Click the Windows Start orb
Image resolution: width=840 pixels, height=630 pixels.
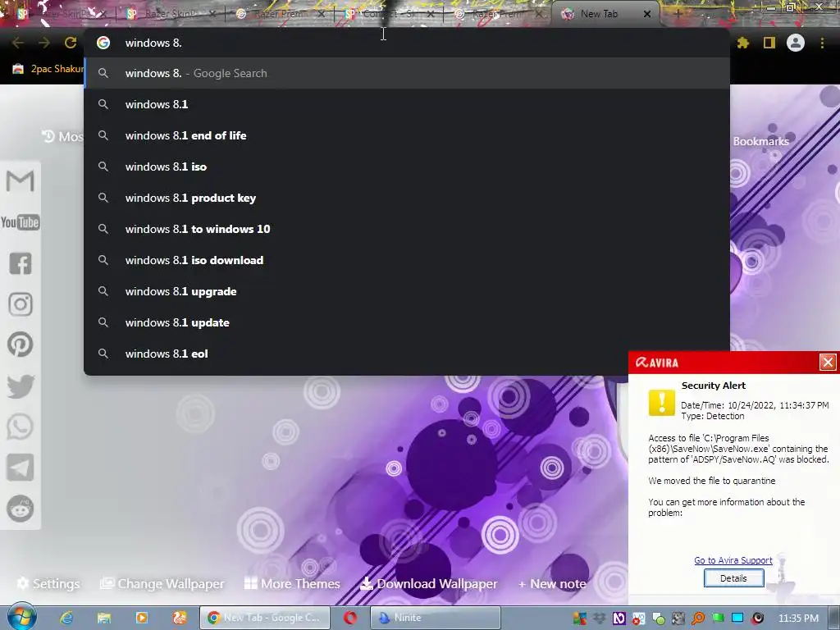(21, 617)
